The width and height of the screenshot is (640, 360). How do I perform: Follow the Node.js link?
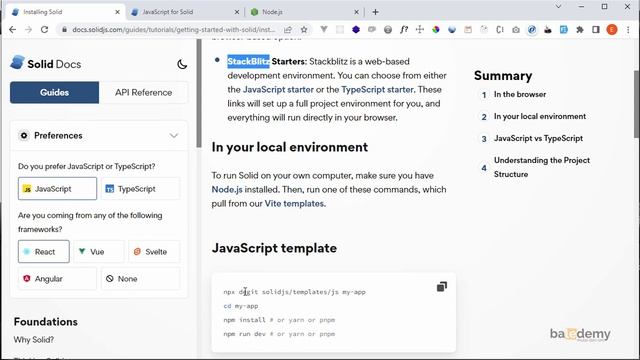coord(227,189)
